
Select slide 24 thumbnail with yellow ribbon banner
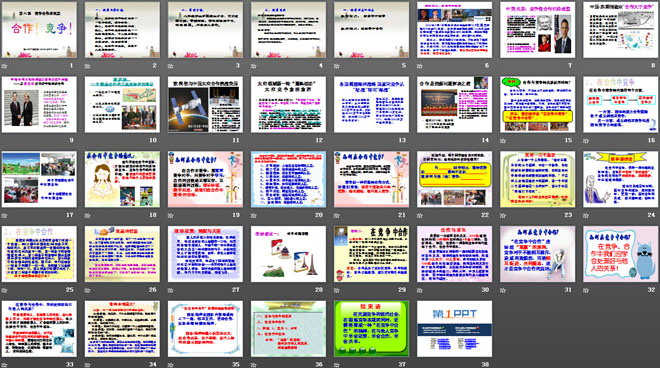pos(621,179)
